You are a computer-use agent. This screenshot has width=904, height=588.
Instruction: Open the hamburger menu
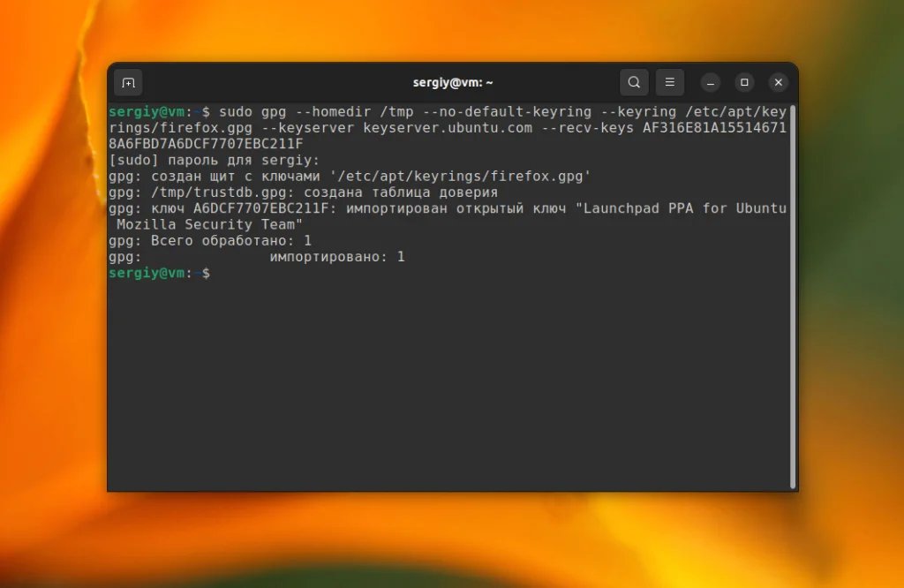pos(670,81)
